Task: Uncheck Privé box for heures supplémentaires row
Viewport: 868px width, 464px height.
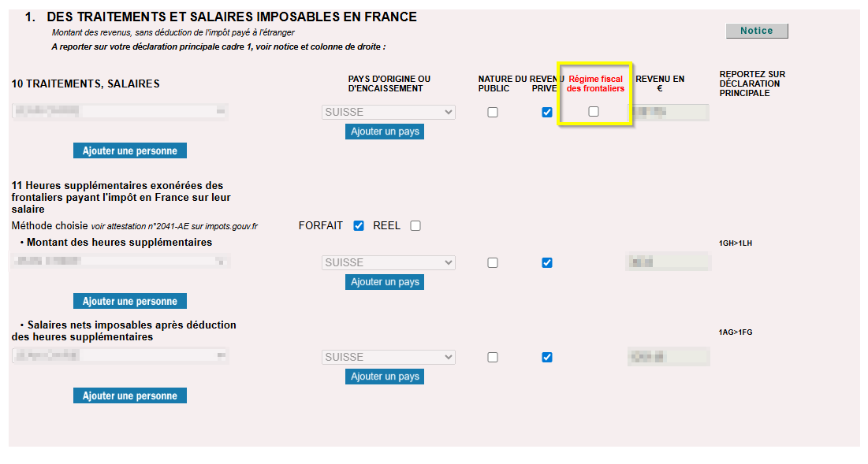Action: [547, 262]
